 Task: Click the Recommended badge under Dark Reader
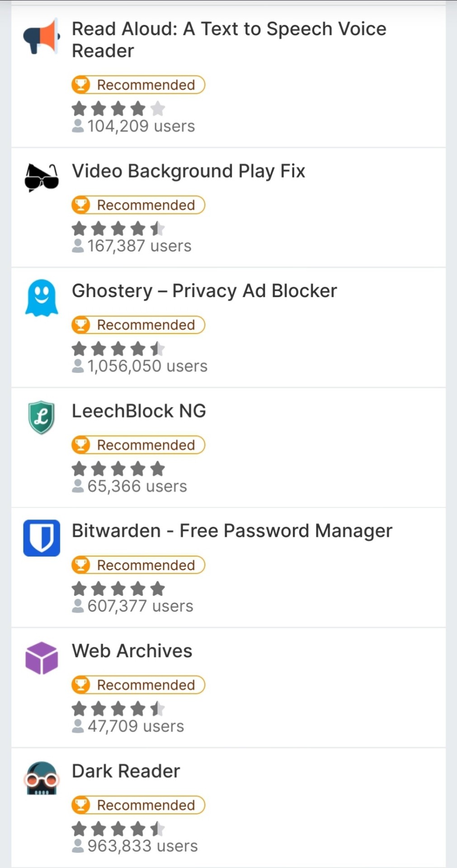pos(138,805)
